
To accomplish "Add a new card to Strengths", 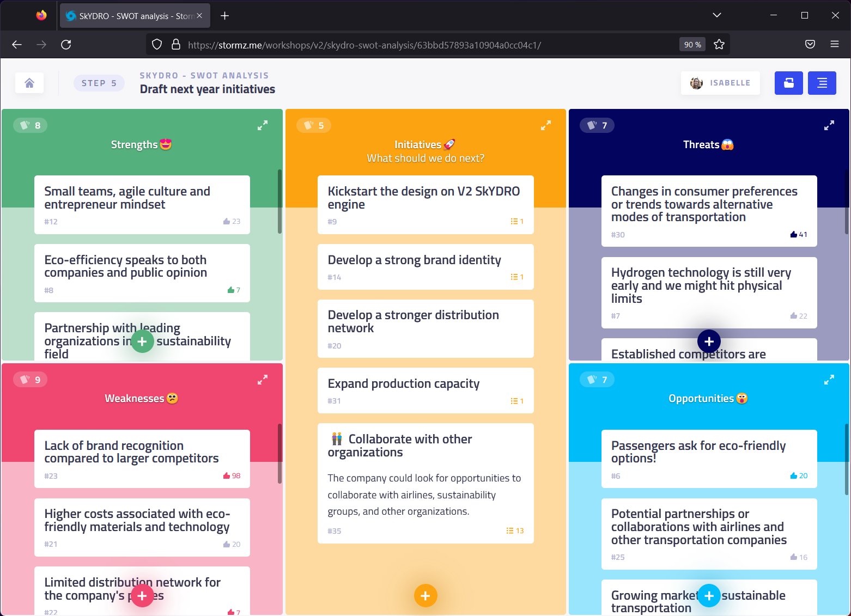I will coord(142,341).
